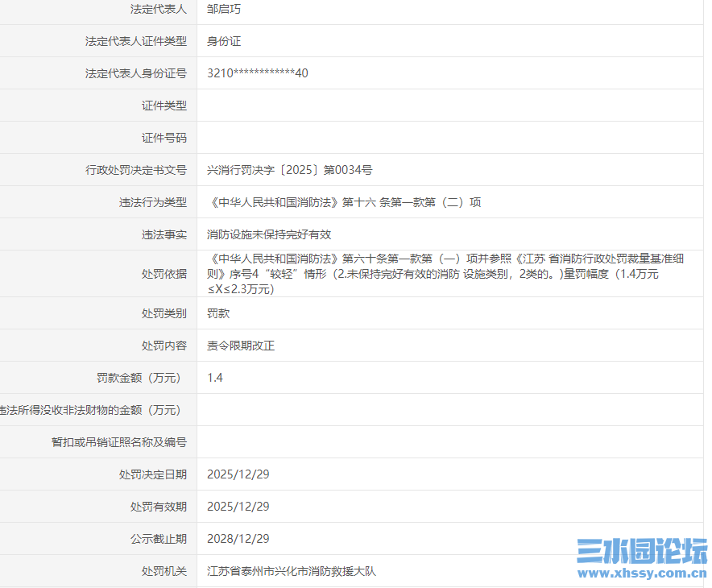Click the empty 暂扣或吊销证照 cell

click(x=322, y=441)
